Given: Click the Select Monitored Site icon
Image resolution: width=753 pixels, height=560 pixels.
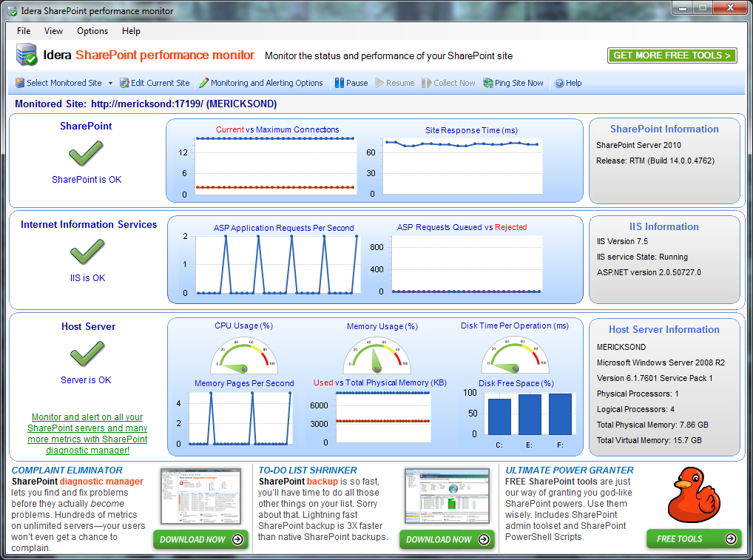Looking at the screenshot, I should (20, 83).
